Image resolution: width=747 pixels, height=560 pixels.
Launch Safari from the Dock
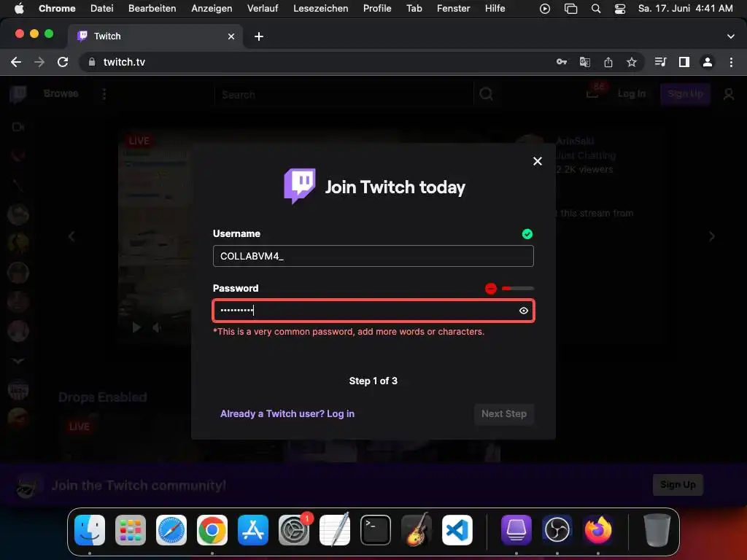click(171, 530)
